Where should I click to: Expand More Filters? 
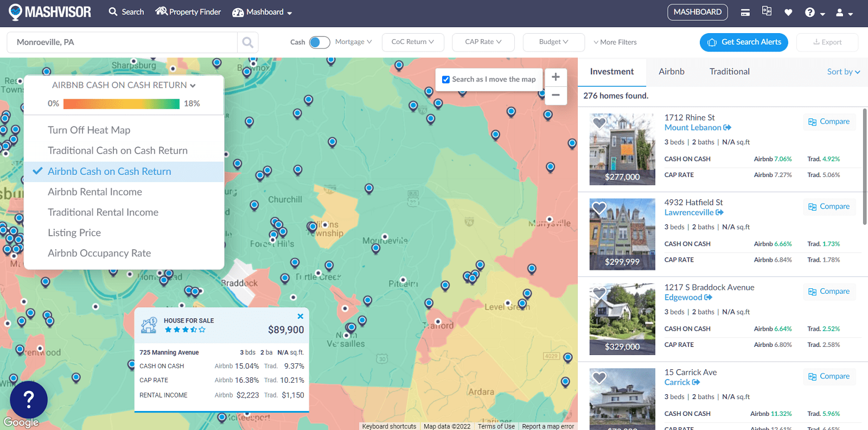(x=615, y=42)
